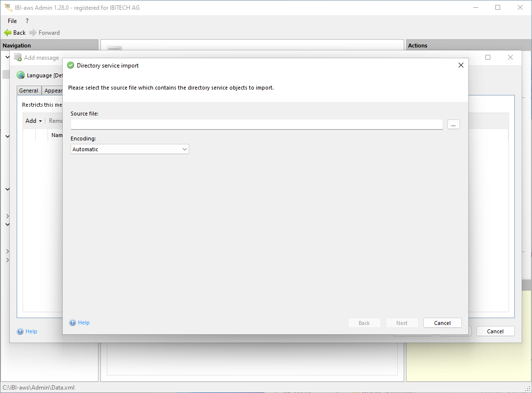Click the green Directory service import title icon
Screen dimensions: 532x393
pos(71,66)
